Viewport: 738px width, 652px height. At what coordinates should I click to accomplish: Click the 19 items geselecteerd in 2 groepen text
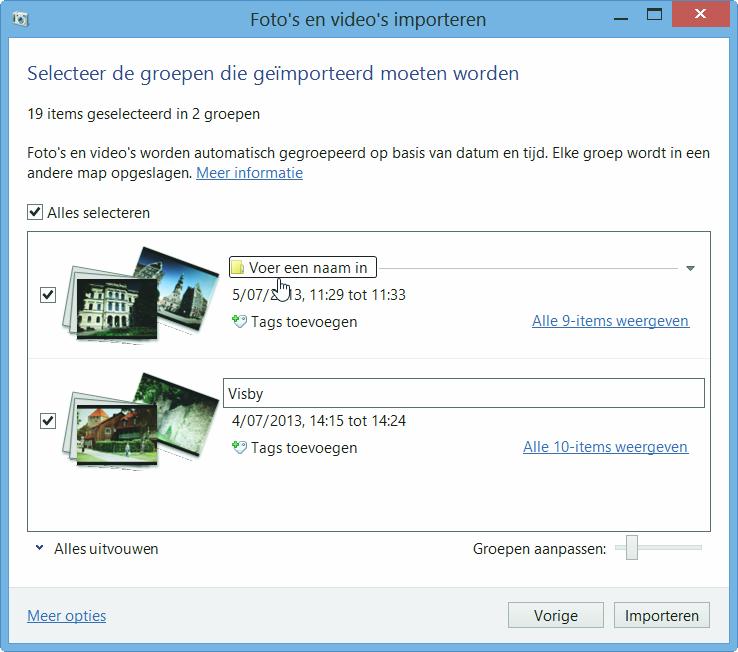144,114
